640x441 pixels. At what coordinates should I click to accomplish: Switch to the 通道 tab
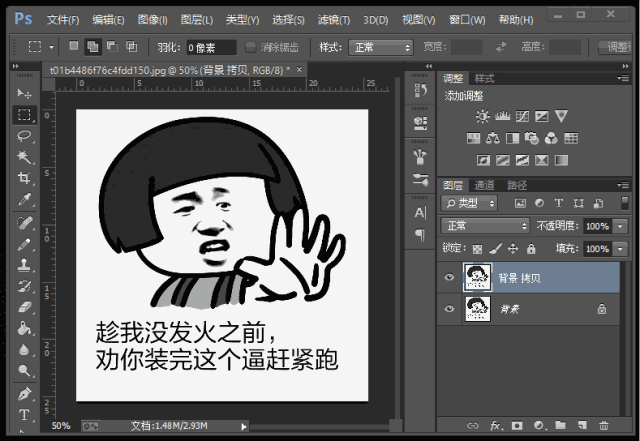coord(484,185)
